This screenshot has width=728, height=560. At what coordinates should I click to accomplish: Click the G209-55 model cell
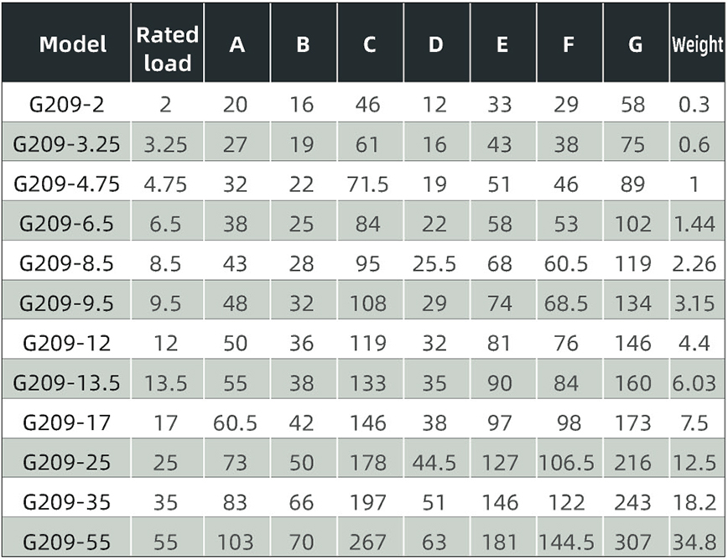coord(66,542)
